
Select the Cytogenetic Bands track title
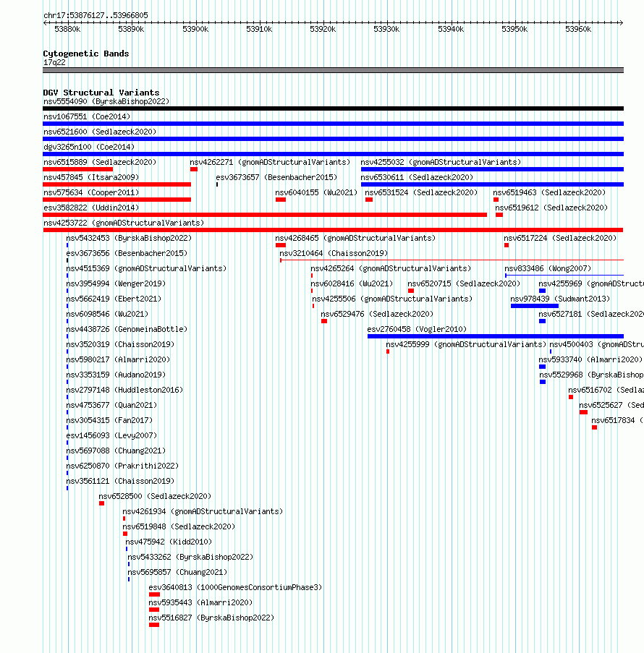pos(86,54)
